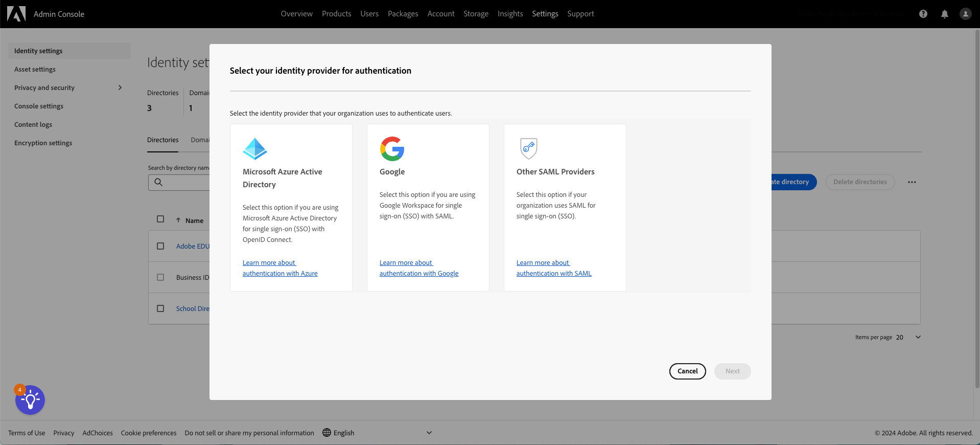Open Learn more about authentication with SAML
980x445 pixels.
(x=554, y=268)
